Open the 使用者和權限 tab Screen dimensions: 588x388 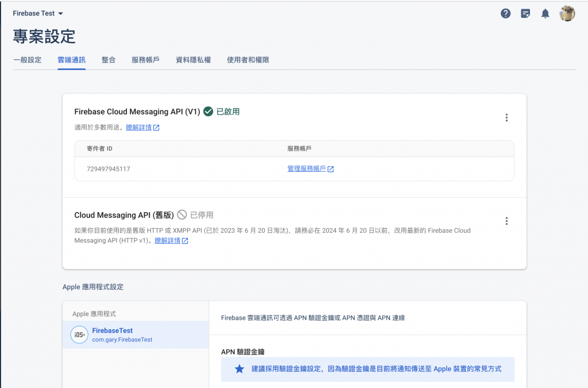pyautogui.click(x=248, y=60)
